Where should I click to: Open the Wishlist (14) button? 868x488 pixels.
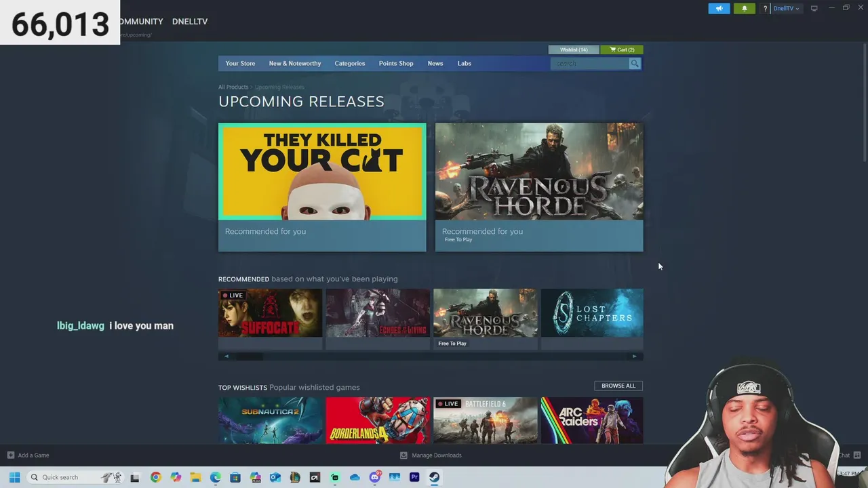(x=574, y=49)
